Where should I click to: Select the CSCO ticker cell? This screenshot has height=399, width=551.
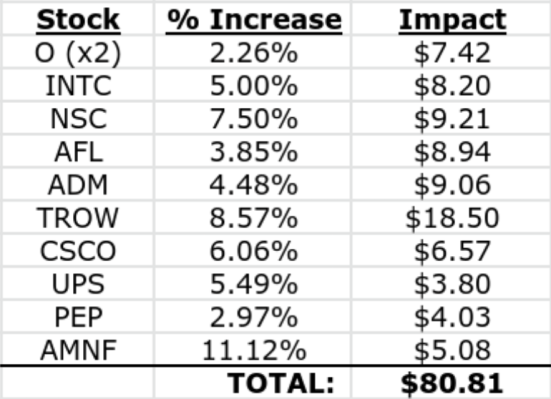click(78, 251)
